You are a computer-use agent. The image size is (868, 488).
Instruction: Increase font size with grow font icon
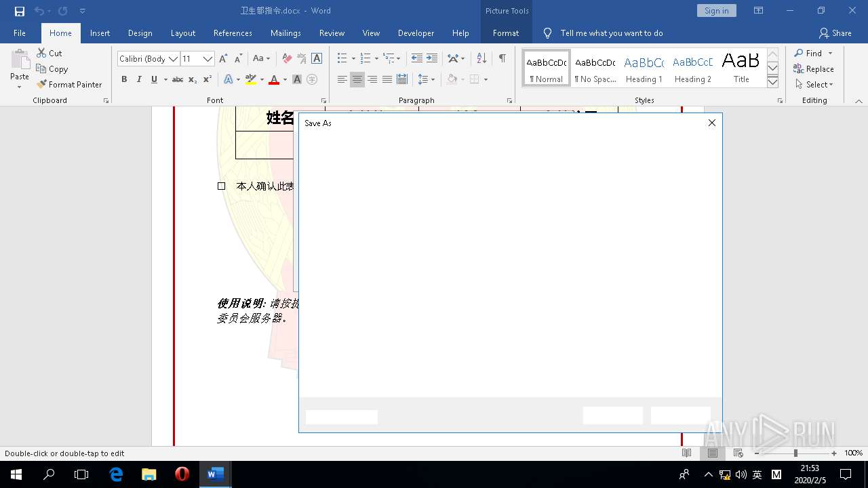tap(223, 59)
